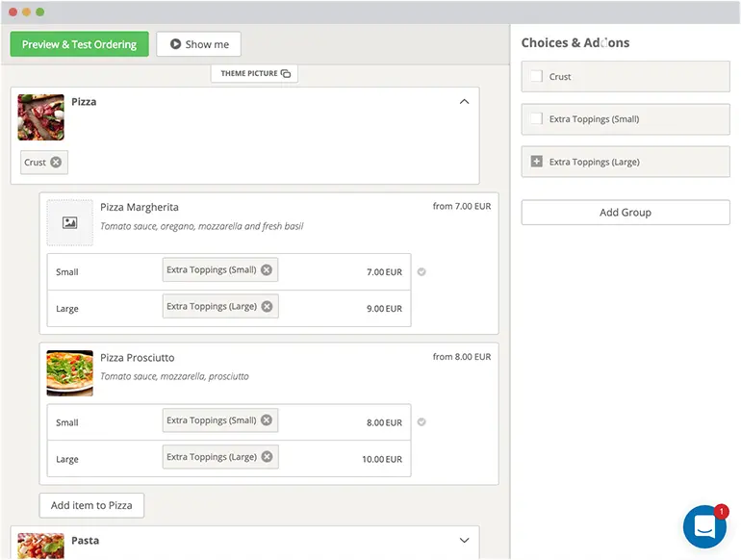Click the Pizza category name
The height and width of the screenshot is (560, 741).
(x=84, y=102)
